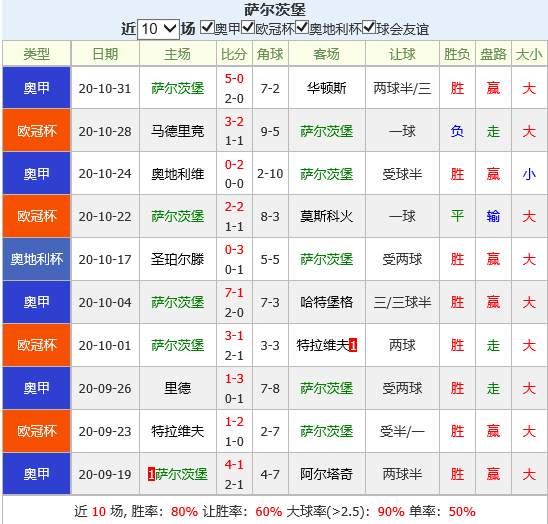Open the 7-1 score against 哈特堡格
Viewport: 548px width, 524px height.
coord(234,293)
